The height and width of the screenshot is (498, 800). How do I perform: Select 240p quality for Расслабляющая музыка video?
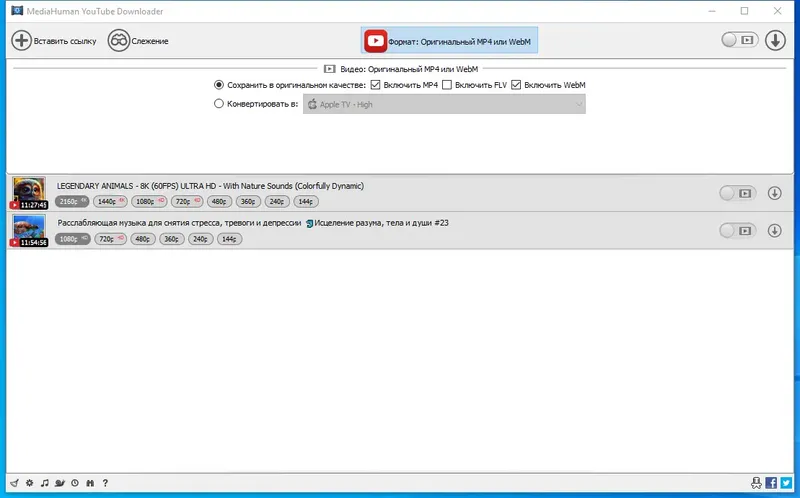[x=201, y=239]
